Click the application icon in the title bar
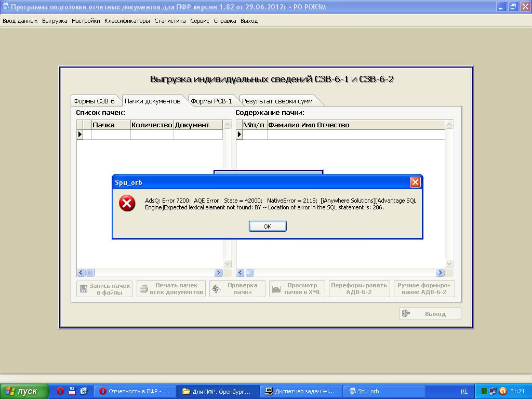Image resolution: width=532 pixels, height=399 pixels. click(6, 7)
